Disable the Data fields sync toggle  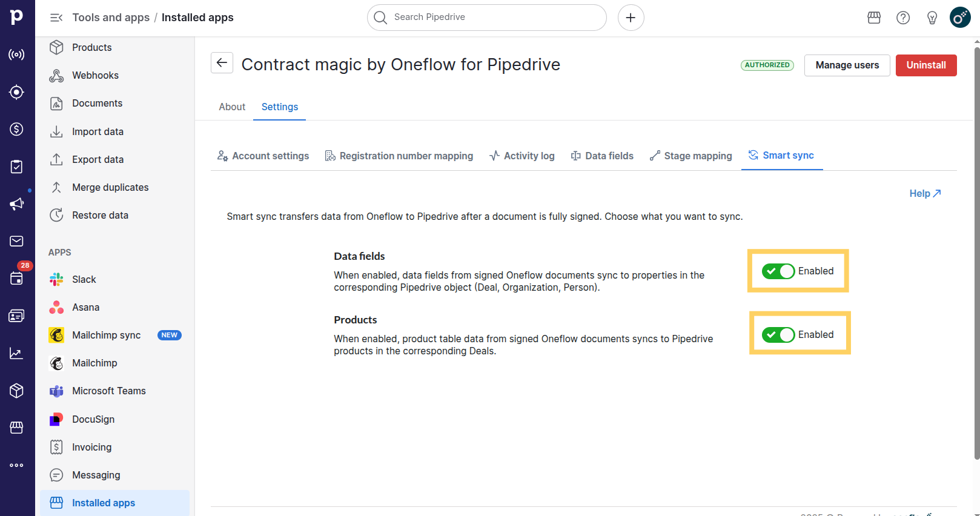(x=778, y=271)
